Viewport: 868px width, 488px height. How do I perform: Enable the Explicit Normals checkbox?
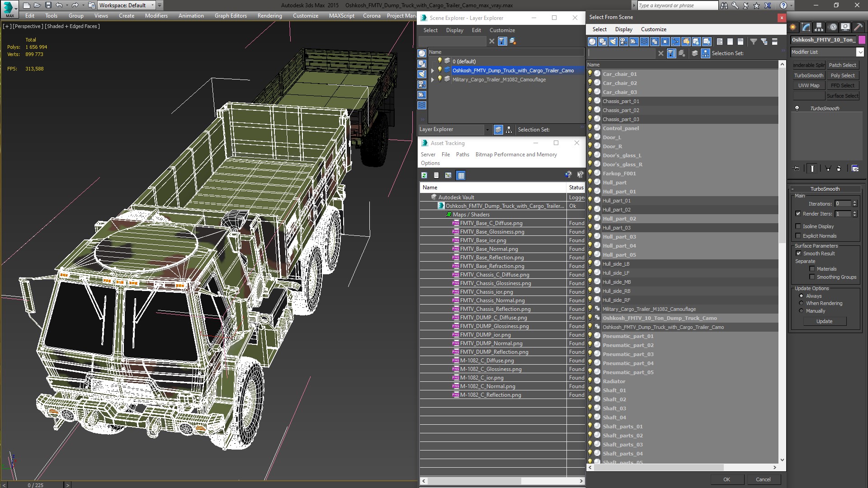(x=799, y=235)
